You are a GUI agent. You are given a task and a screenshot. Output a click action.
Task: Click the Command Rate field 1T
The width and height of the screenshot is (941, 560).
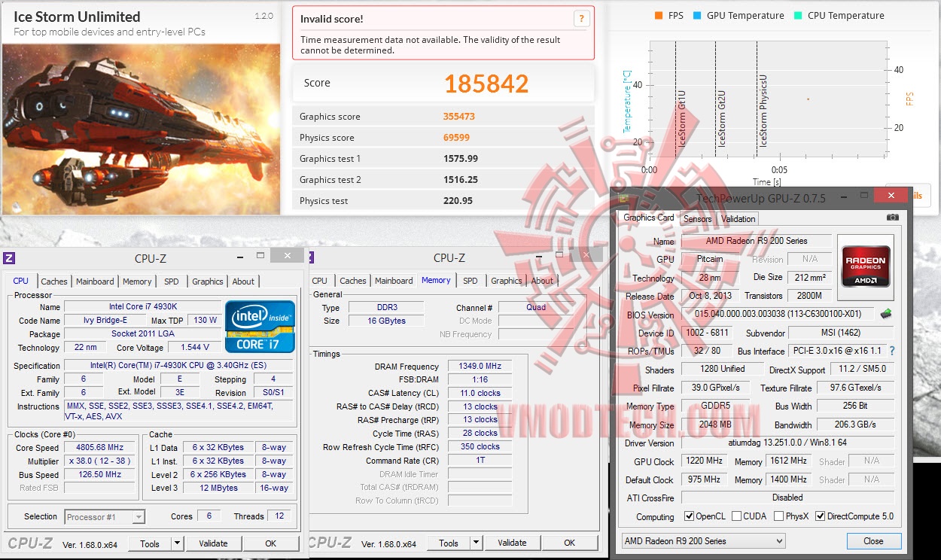click(x=480, y=461)
